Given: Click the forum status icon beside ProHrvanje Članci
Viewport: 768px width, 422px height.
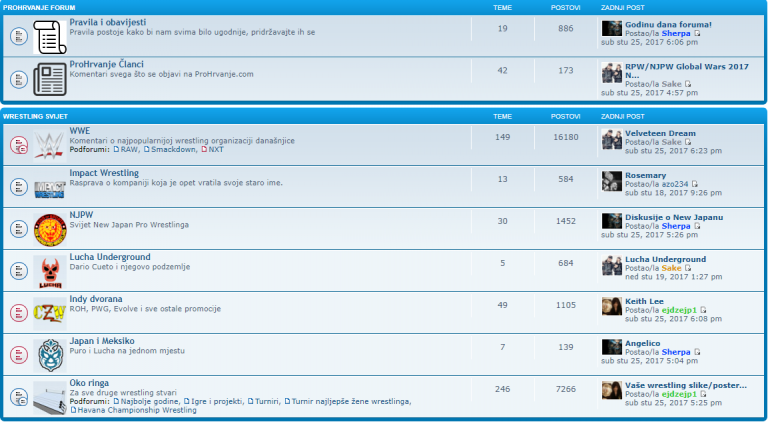Looking at the screenshot, I should pos(19,79).
